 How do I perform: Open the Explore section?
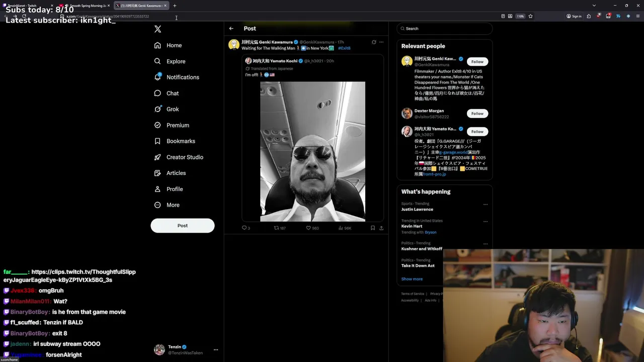coord(170,61)
